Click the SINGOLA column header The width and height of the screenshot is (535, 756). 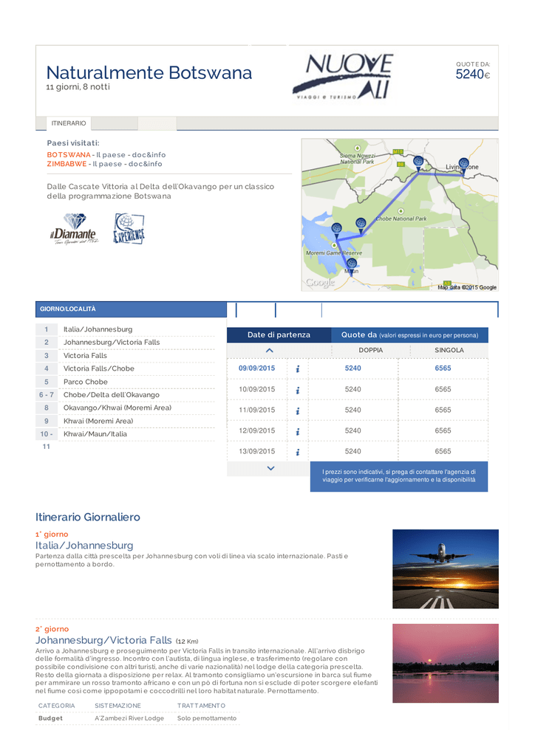coord(449,351)
